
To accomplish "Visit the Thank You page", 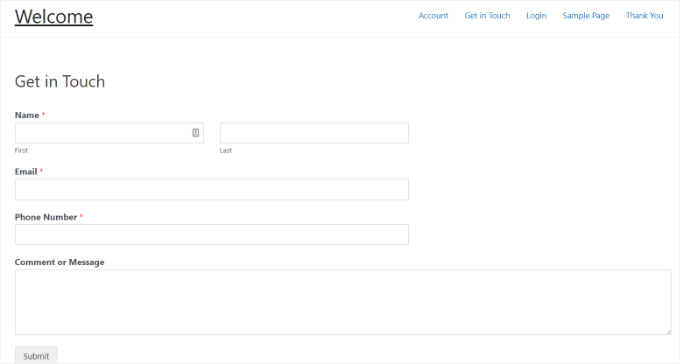I will (644, 16).
